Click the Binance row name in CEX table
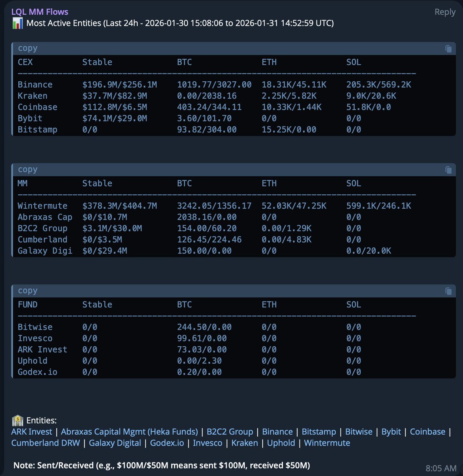This screenshot has height=476, width=463. click(x=35, y=84)
